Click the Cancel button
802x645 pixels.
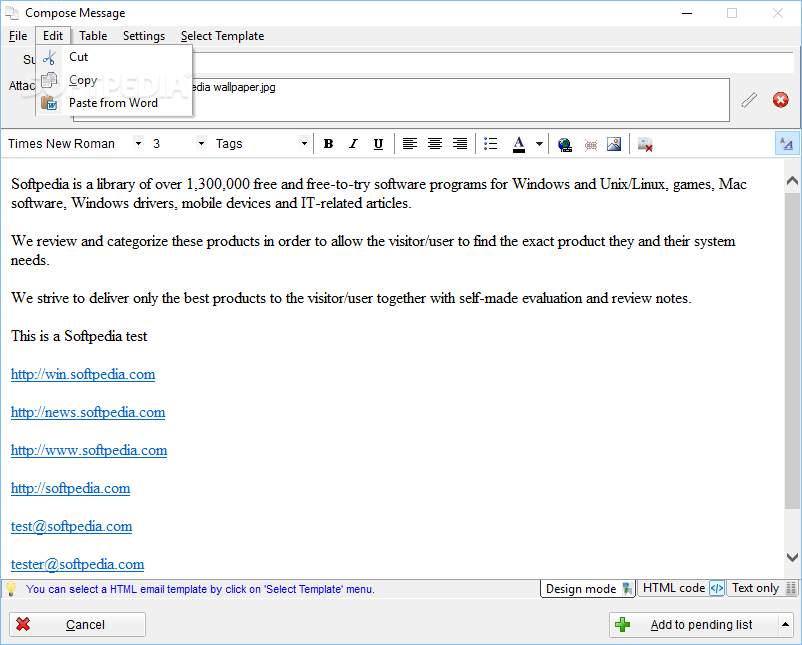pos(77,625)
